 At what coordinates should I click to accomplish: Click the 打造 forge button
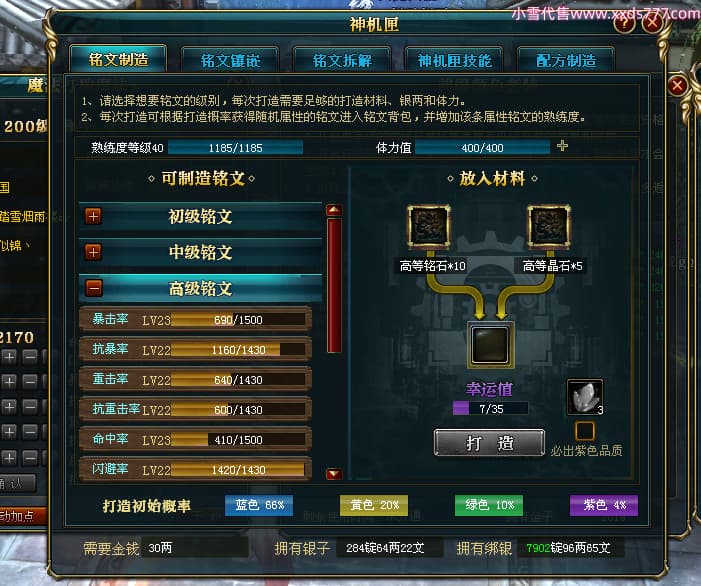coord(490,443)
